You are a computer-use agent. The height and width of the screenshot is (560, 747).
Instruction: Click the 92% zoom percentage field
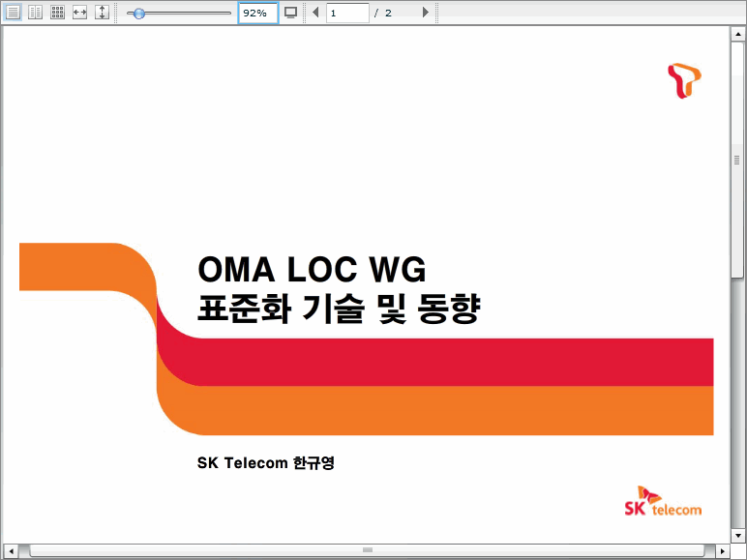point(257,13)
